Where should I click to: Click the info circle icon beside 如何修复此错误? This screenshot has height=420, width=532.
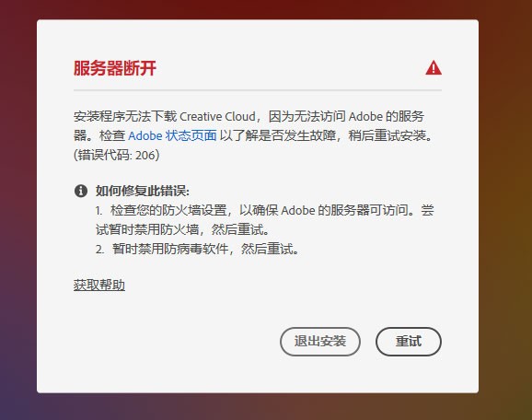tap(81, 191)
